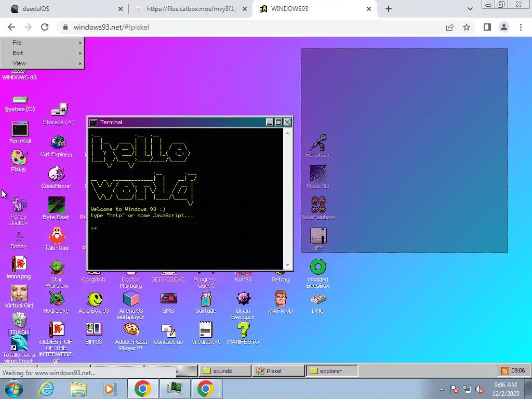
Task: Click the Terminal command prompt line
Action: pyautogui.click(x=187, y=228)
